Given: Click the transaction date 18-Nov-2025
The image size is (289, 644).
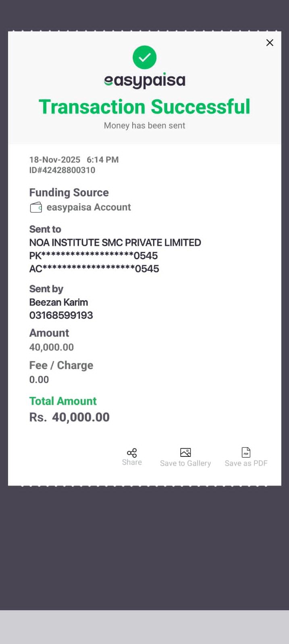Looking at the screenshot, I should tap(55, 160).
